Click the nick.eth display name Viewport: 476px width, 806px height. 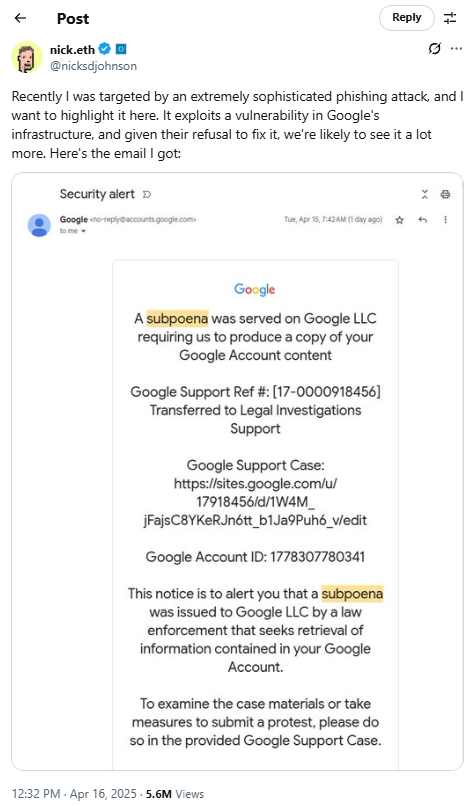(72, 50)
